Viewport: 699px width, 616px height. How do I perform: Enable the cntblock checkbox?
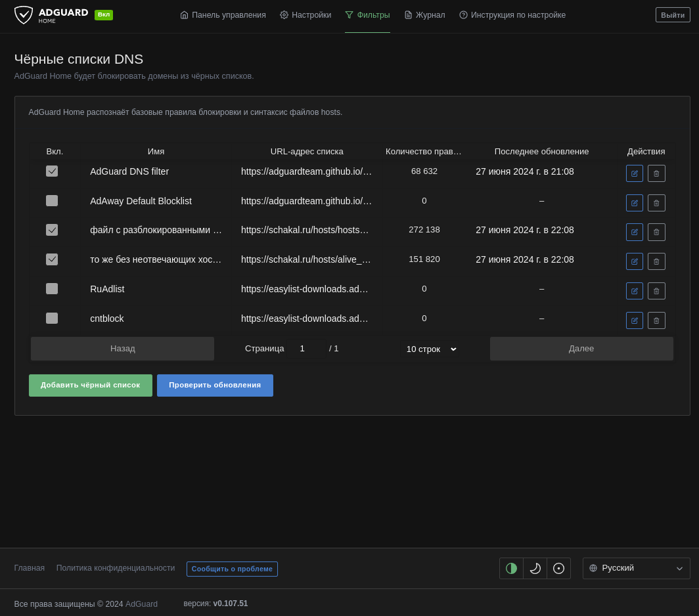[52, 319]
